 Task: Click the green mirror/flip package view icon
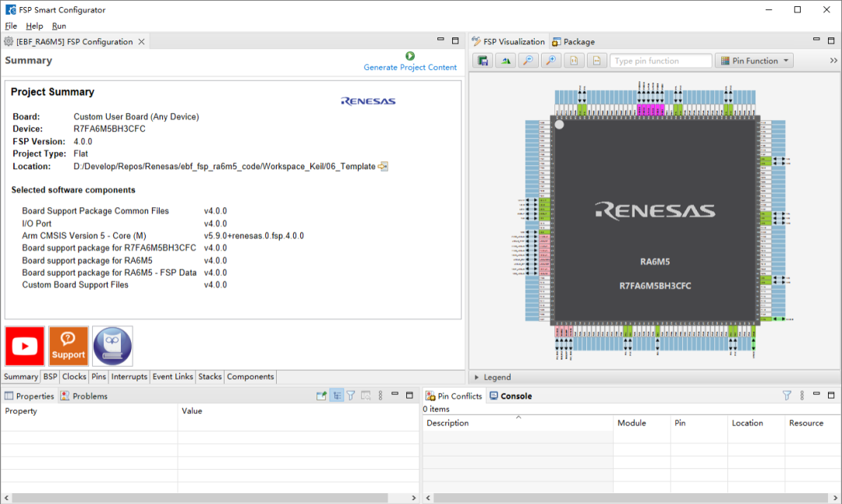[x=506, y=61]
